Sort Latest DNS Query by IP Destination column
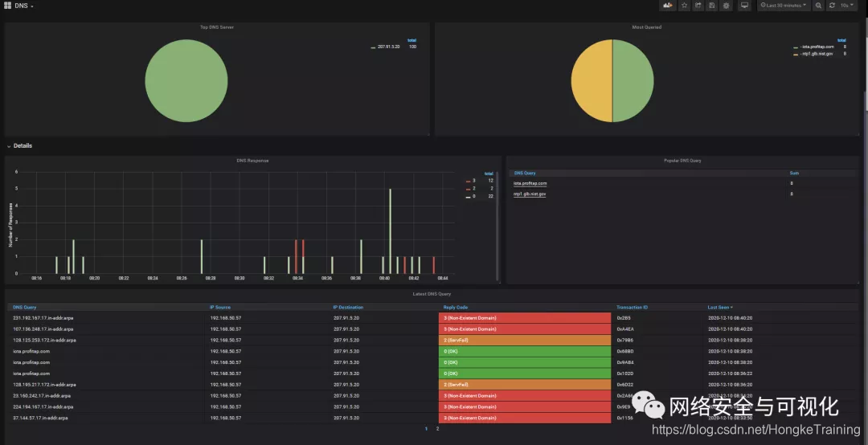868x445 pixels. click(348, 307)
